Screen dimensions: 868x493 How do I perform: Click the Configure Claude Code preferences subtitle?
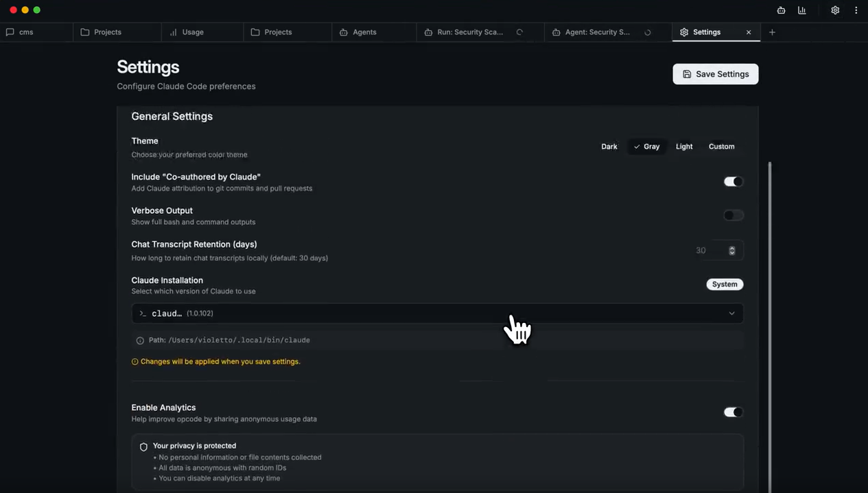pos(186,86)
